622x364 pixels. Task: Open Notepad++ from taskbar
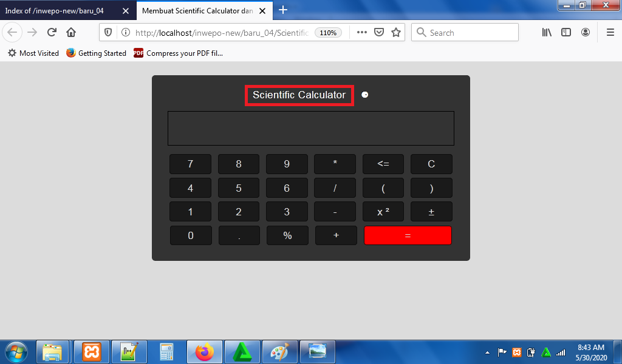[x=129, y=352]
